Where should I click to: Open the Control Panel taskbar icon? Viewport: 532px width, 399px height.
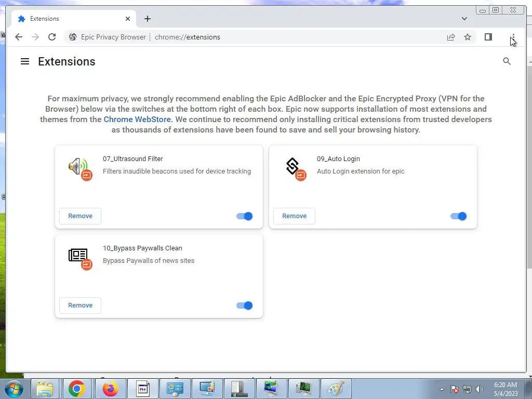(x=175, y=389)
